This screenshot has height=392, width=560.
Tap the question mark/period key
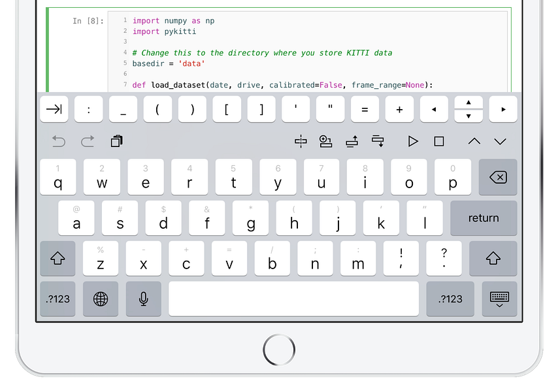[444, 259]
